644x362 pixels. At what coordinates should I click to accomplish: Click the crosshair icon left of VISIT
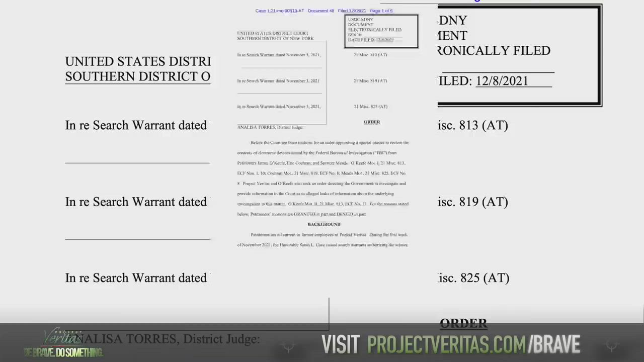289,346
